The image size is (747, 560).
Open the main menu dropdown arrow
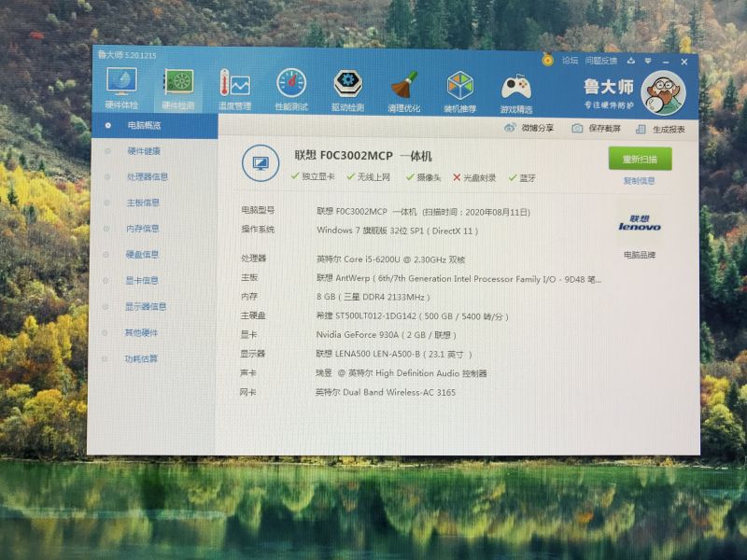(x=648, y=62)
